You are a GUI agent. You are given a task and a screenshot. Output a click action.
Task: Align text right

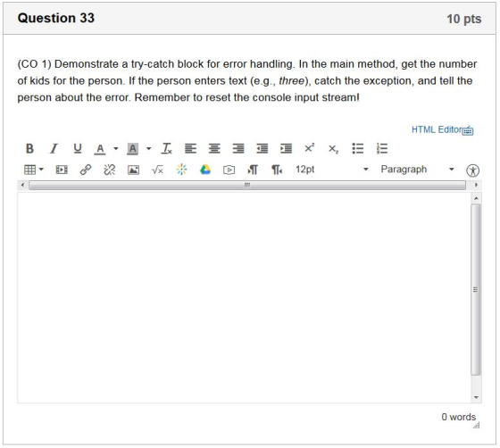(238, 148)
